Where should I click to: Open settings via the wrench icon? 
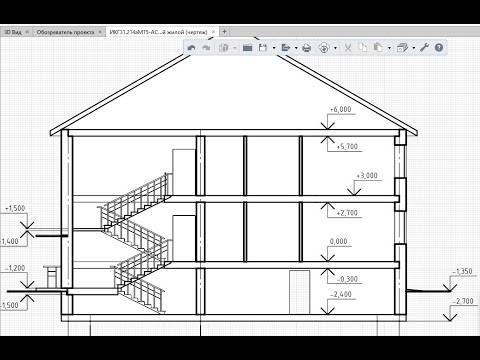424,48
